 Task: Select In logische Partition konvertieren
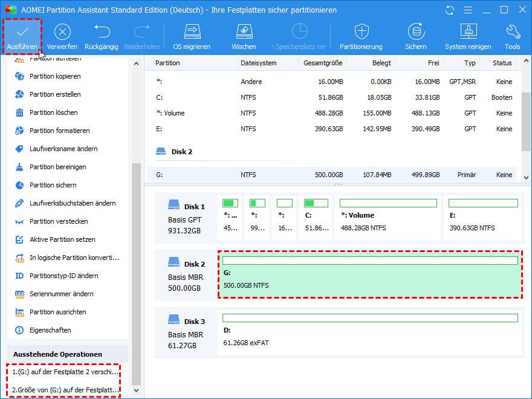coord(74,258)
